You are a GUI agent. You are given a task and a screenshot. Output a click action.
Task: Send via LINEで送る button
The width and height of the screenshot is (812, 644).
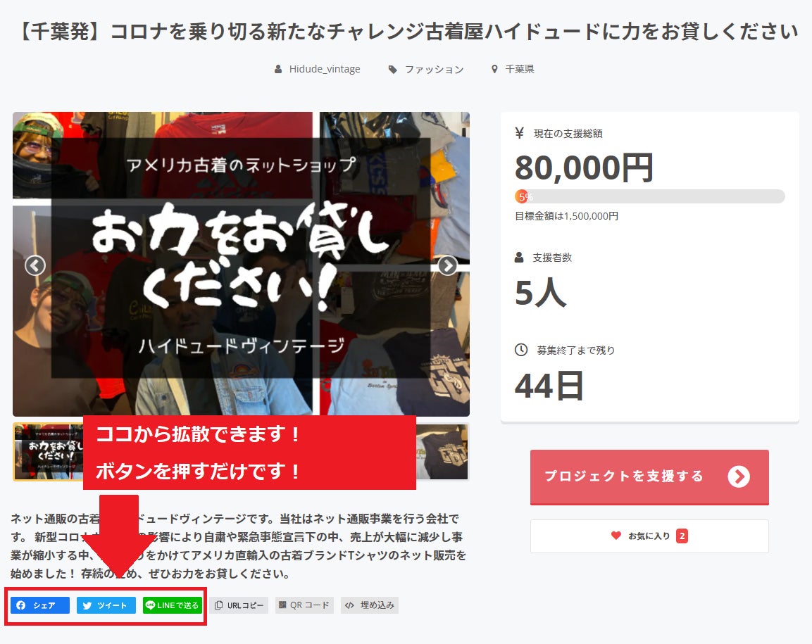tap(173, 605)
